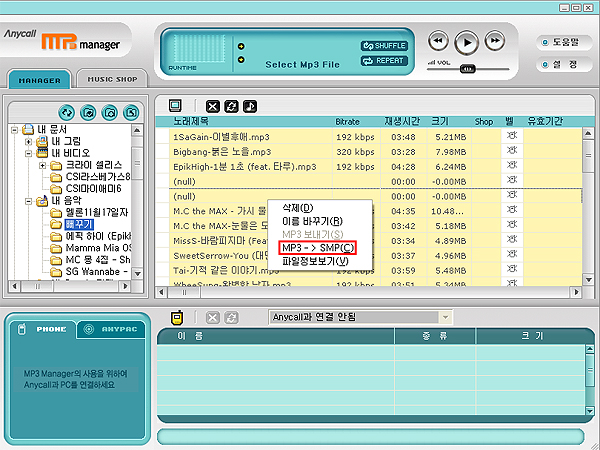Click the fourth round icon above folder tree

[x=131, y=112]
